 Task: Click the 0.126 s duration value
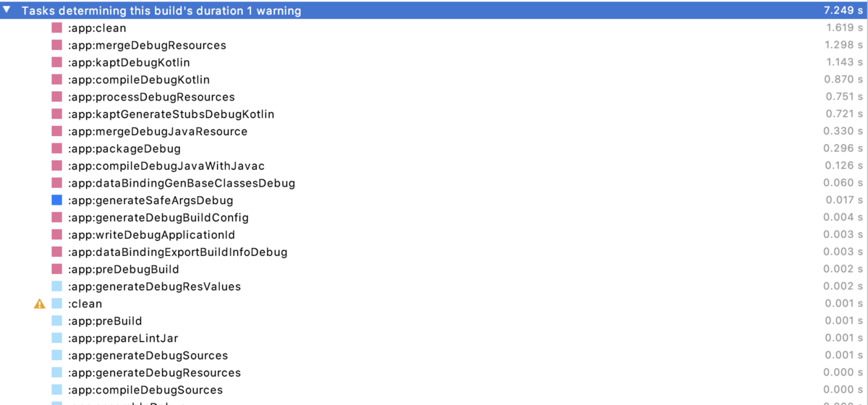pyautogui.click(x=843, y=166)
